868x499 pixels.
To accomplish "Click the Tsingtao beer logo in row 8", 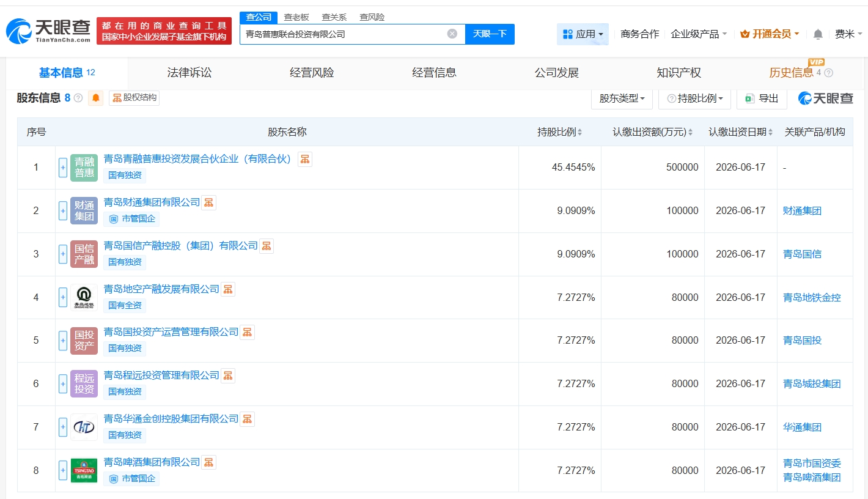I will pos(84,470).
